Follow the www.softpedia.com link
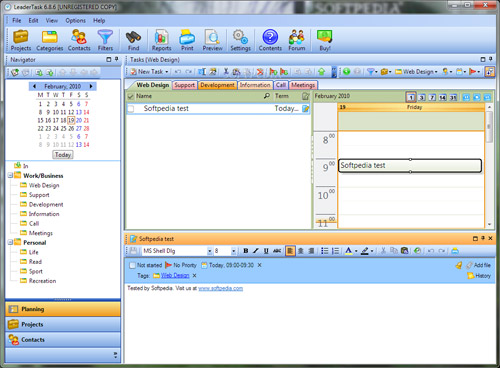 [220, 288]
